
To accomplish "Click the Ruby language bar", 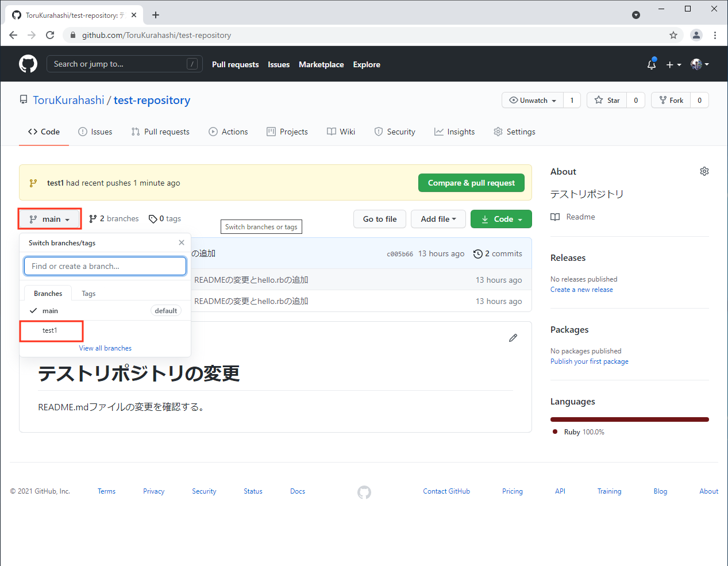I will point(630,419).
